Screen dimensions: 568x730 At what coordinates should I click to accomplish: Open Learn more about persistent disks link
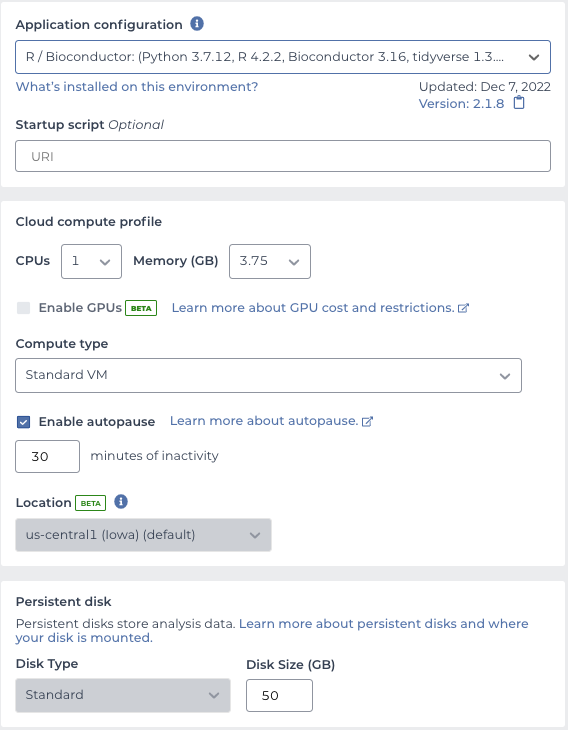point(272,630)
